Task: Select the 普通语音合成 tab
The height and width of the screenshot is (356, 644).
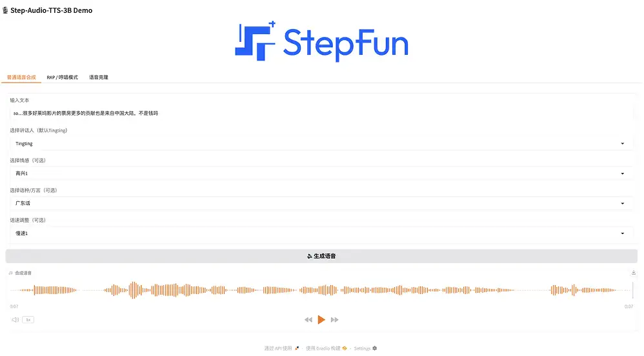Action: coord(21,77)
